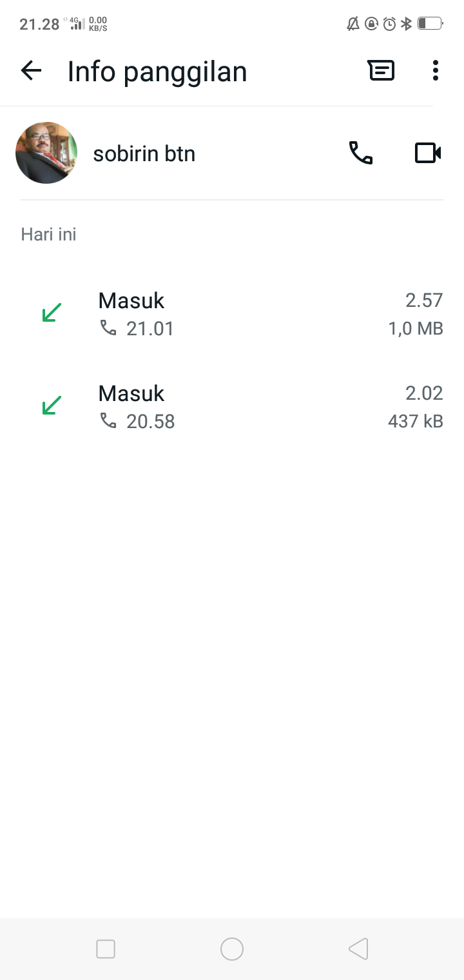Tap the phone icon beside 21.01
The width and height of the screenshot is (464, 980).
coord(108,328)
